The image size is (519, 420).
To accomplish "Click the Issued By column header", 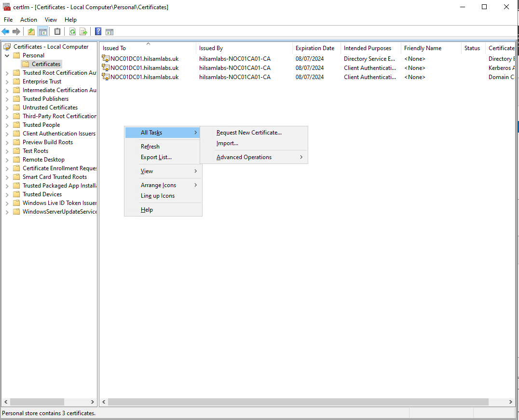I will point(211,48).
